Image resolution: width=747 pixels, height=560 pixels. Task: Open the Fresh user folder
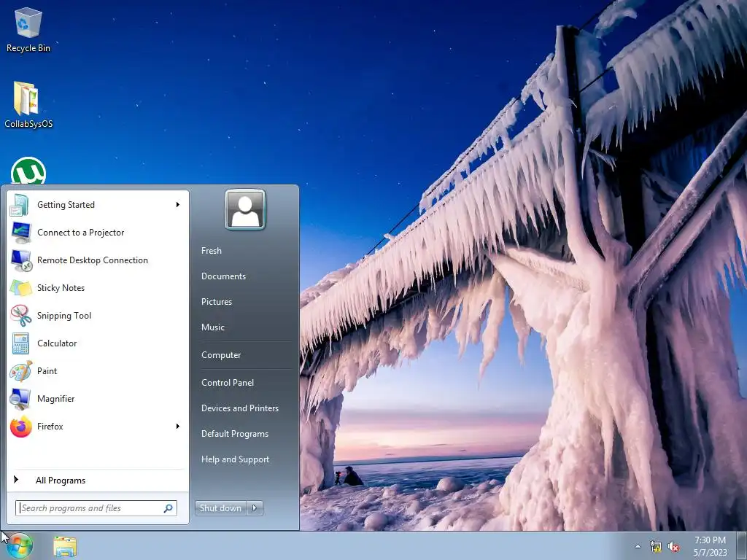pos(211,251)
